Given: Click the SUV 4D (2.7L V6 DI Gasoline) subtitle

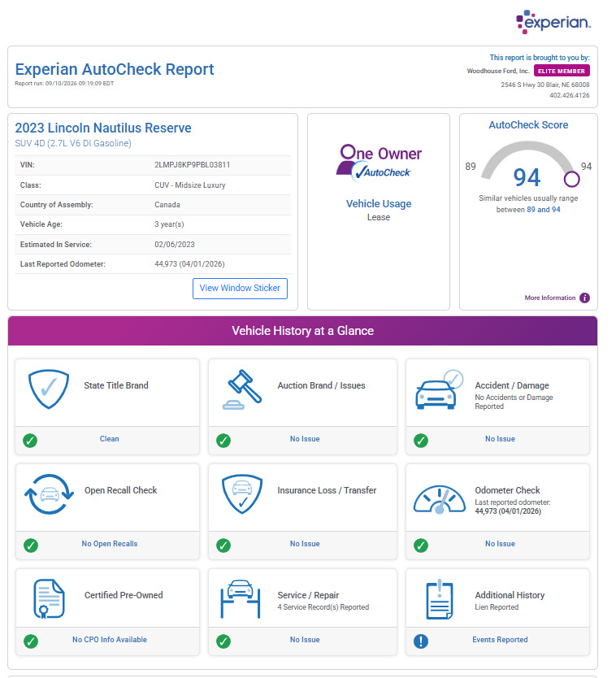Looking at the screenshot, I should click(73, 143).
